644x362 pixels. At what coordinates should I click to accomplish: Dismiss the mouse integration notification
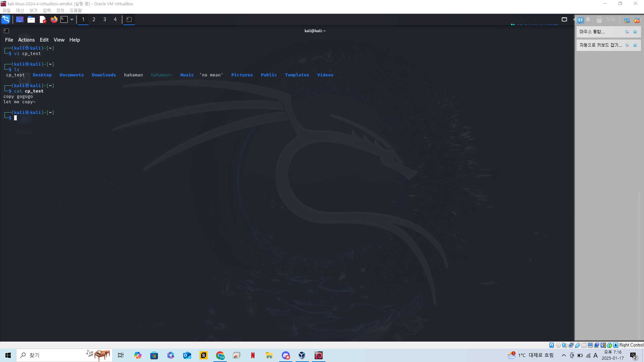click(x=635, y=32)
